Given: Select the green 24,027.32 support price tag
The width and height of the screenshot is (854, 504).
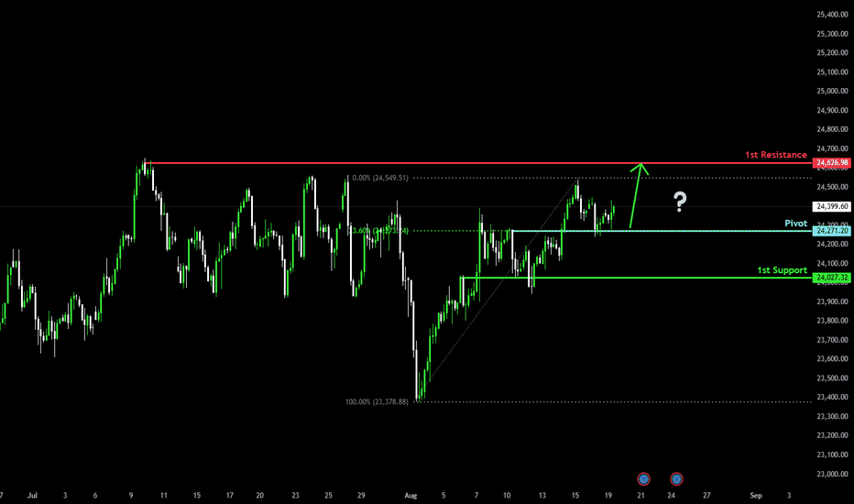Looking at the screenshot, I should click(x=831, y=278).
